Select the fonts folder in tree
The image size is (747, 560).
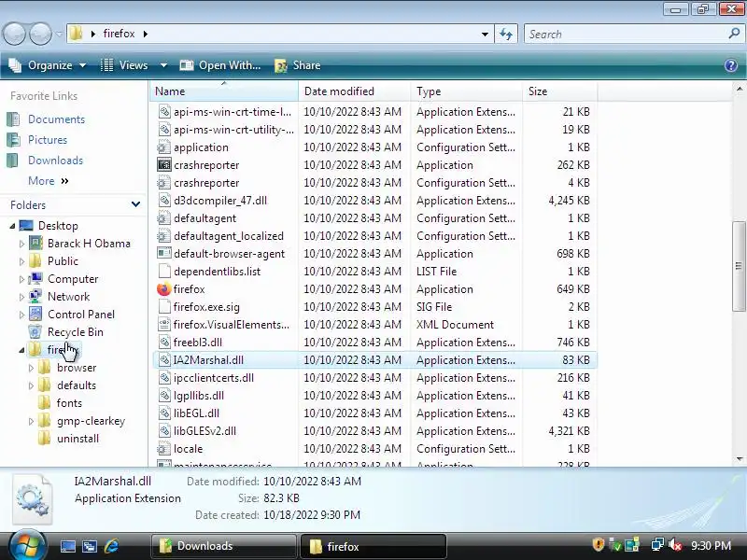[69, 403]
